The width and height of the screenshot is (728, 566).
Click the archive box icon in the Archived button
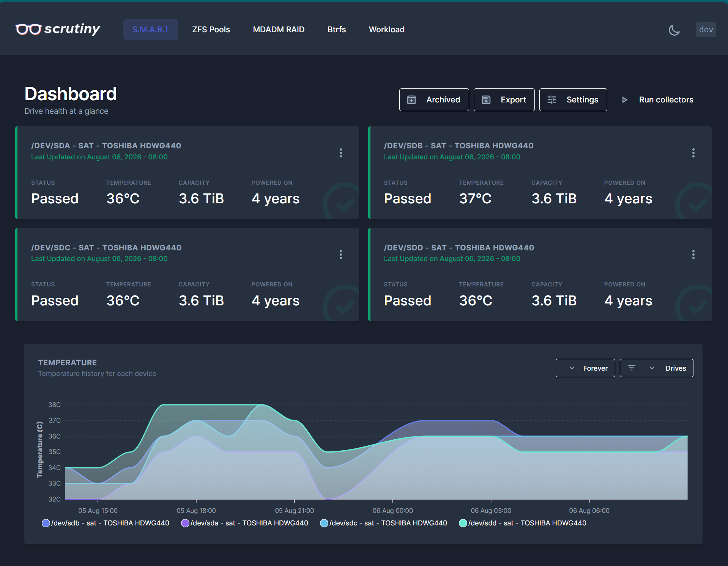tap(411, 100)
